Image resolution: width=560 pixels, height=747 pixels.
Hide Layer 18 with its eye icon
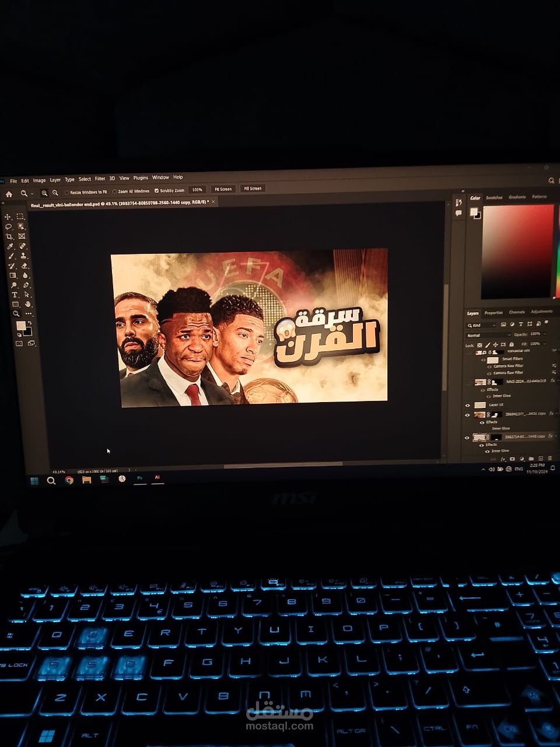point(467,405)
